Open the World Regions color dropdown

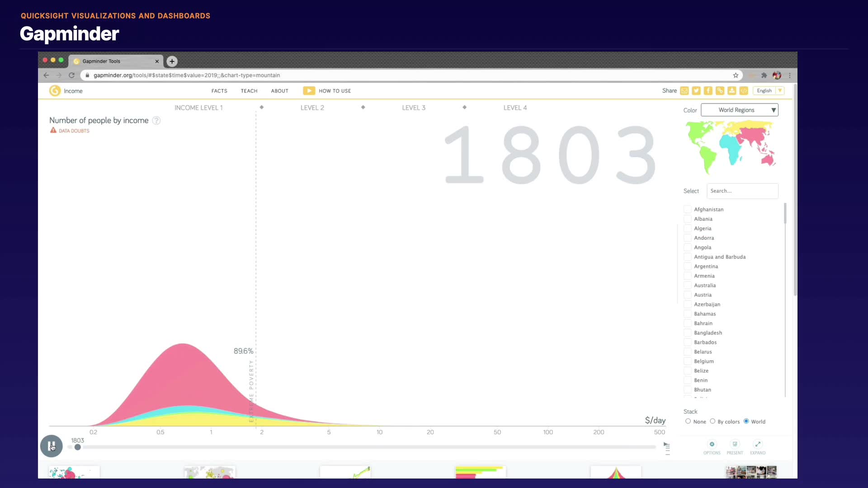tap(740, 110)
